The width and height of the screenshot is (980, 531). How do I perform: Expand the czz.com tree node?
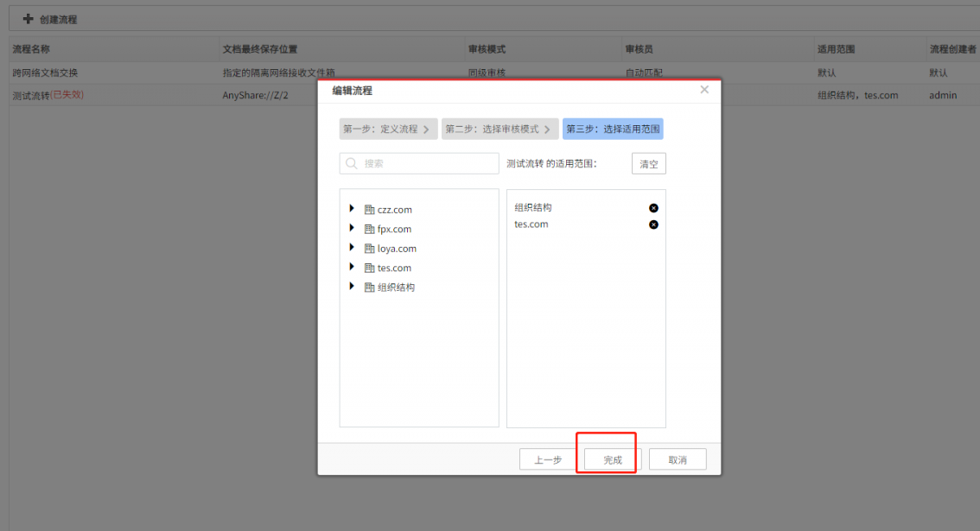(351, 209)
